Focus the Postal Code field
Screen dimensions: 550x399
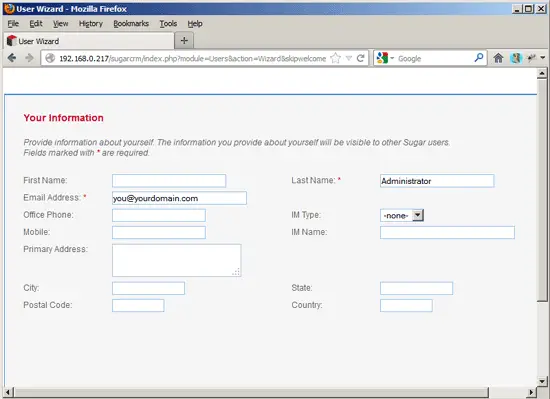[138, 305]
